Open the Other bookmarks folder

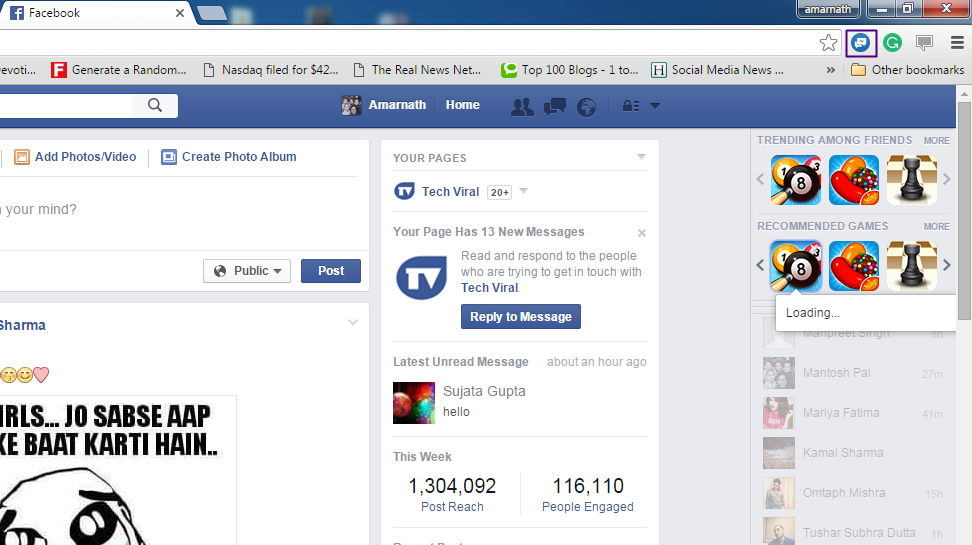908,70
